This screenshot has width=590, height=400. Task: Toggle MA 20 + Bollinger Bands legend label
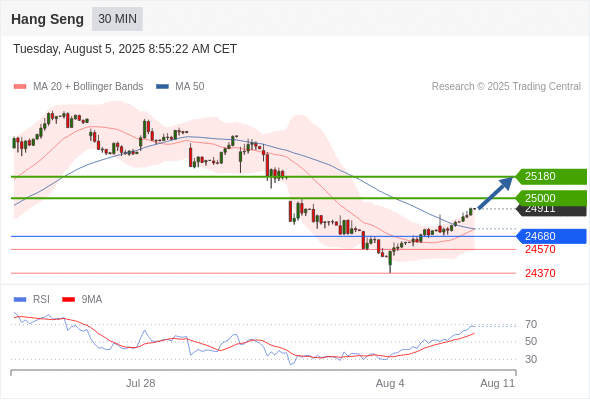[88, 87]
